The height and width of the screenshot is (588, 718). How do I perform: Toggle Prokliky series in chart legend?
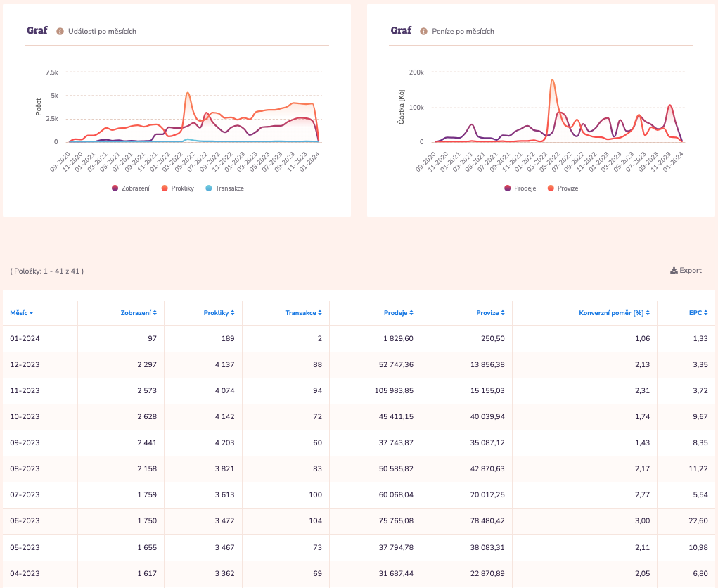(x=178, y=188)
